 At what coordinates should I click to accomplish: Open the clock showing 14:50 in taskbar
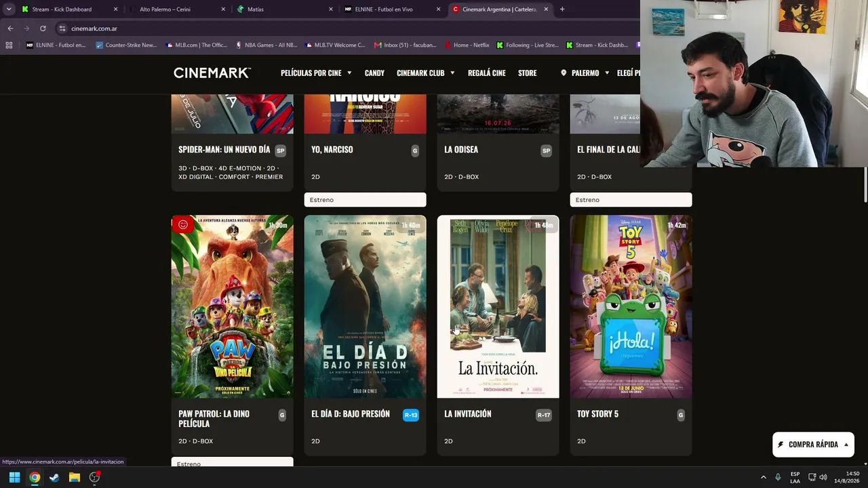click(x=846, y=477)
